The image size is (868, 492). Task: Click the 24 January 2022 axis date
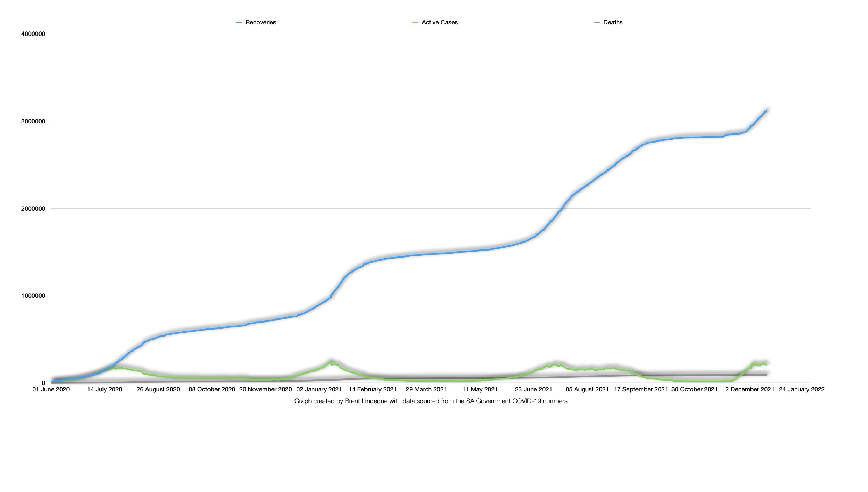point(802,389)
